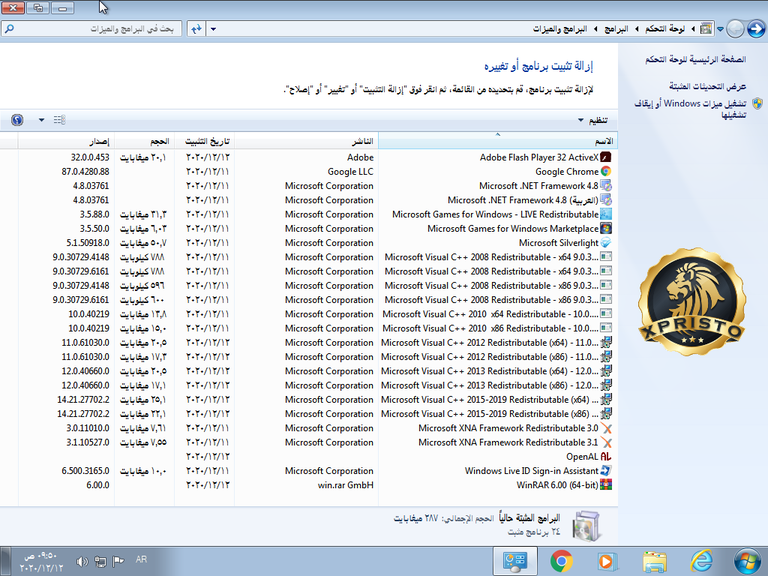Click the Visual C++ 2015-2019 Redistributable (x86) icon
The width and height of the screenshot is (768, 576).
[x=606, y=414]
